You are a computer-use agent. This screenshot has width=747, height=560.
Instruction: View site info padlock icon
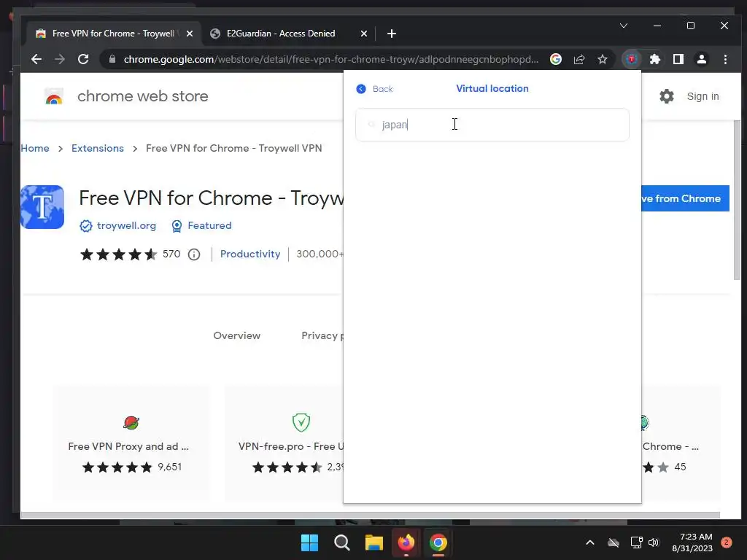pyautogui.click(x=112, y=59)
